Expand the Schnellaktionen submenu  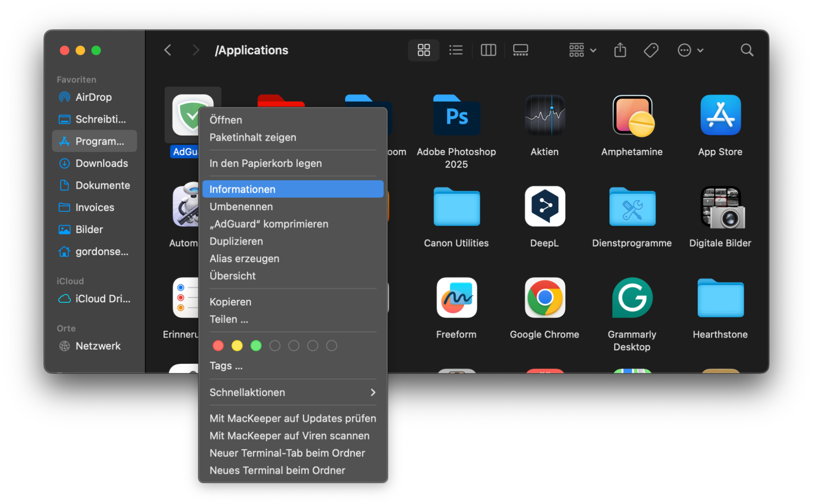pyautogui.click(x=292, y=392)
